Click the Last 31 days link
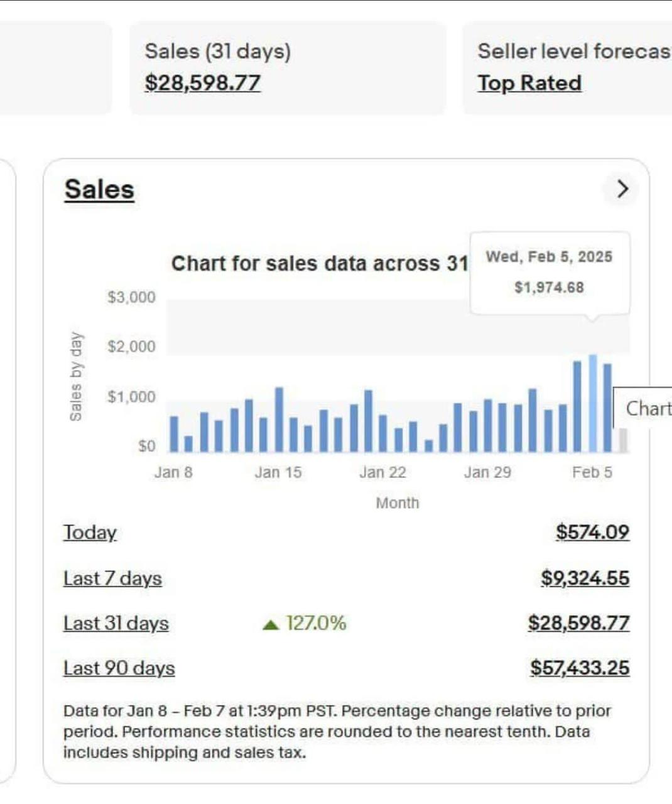672x804 pixels. point(115,623)
